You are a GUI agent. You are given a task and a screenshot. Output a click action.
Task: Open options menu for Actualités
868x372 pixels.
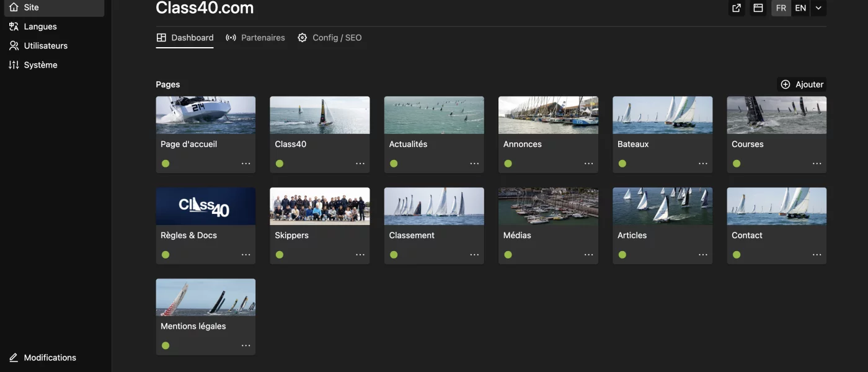(474, 164)
